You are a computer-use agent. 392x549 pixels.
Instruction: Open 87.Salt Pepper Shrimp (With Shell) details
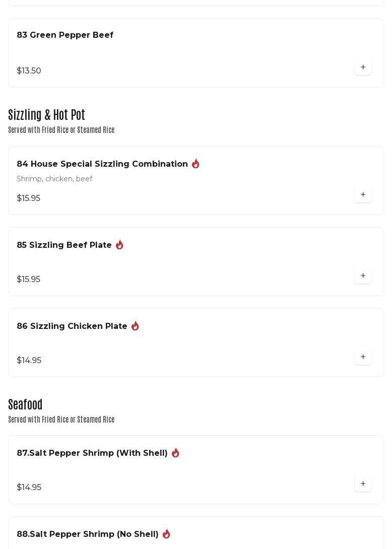tap(92, 453)
